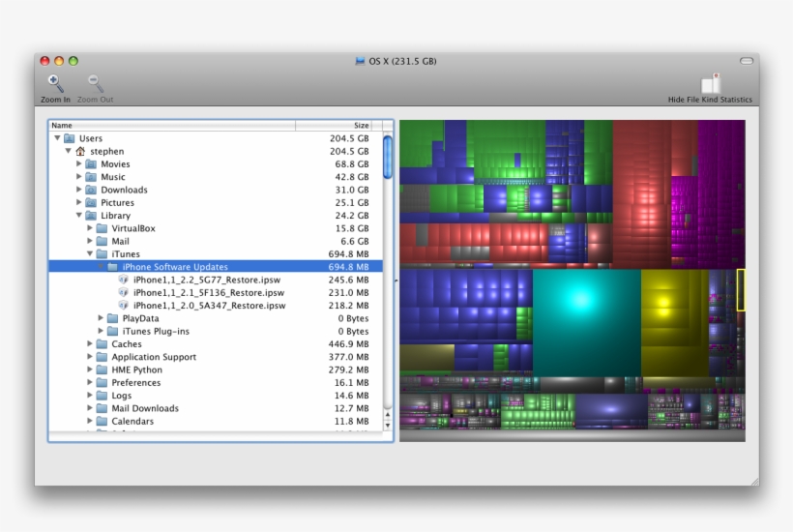
Task: Expand the VirtualBox folder triangle
Action: [90, 228]
